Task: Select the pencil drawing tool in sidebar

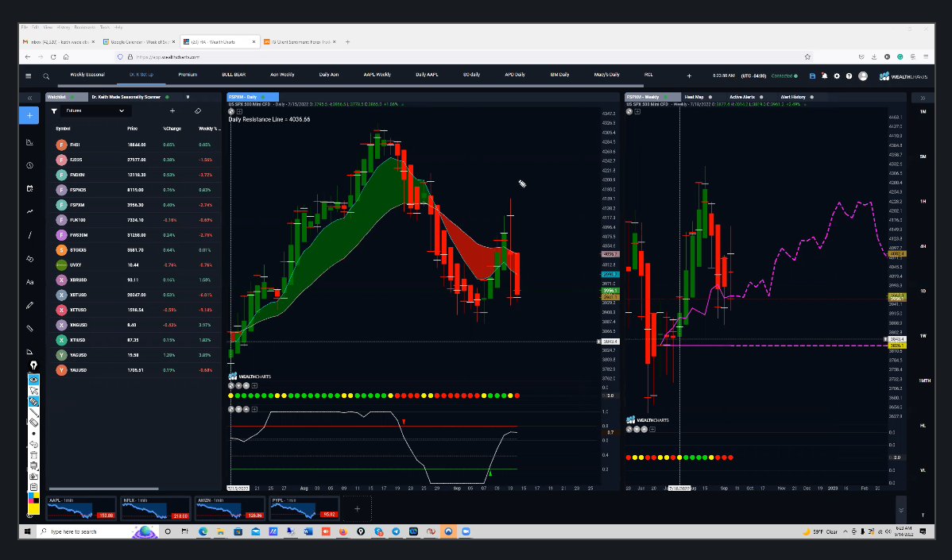Action: (29, 305)
